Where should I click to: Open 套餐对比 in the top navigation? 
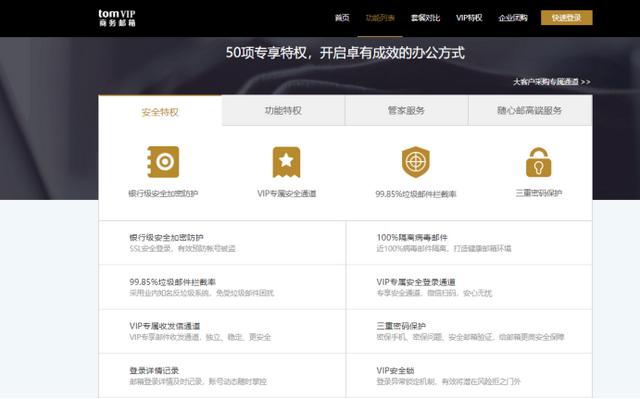[425, 18]
